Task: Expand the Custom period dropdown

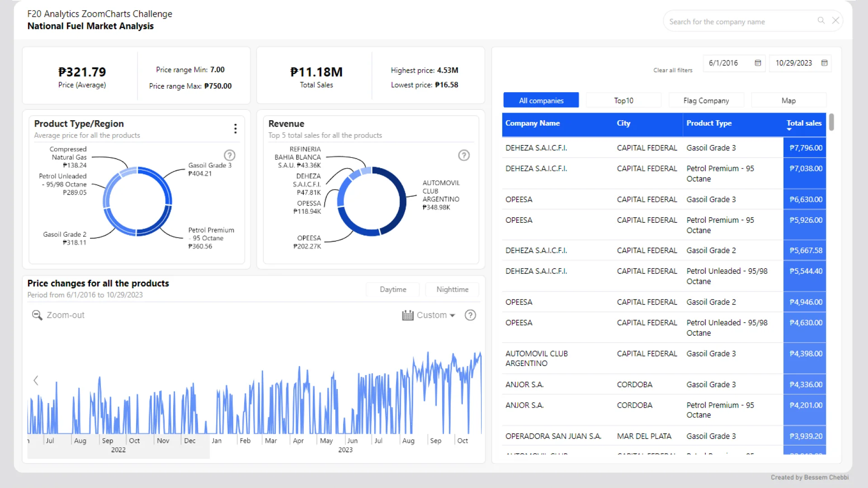Action: pos(435,315)
